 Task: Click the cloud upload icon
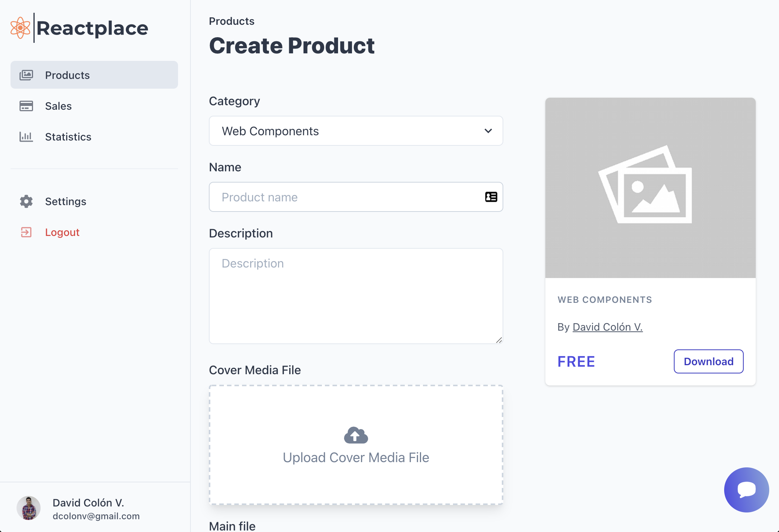tap(355, 435)
